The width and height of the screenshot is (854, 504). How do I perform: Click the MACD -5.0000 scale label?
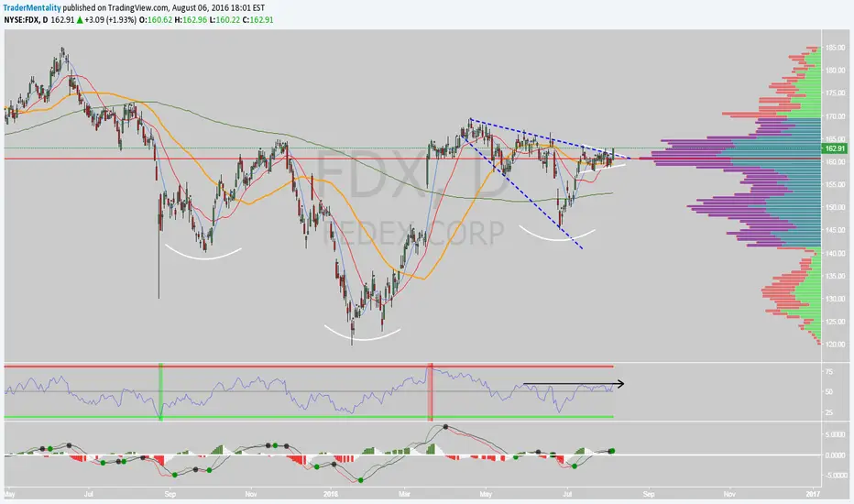(835, 475)
